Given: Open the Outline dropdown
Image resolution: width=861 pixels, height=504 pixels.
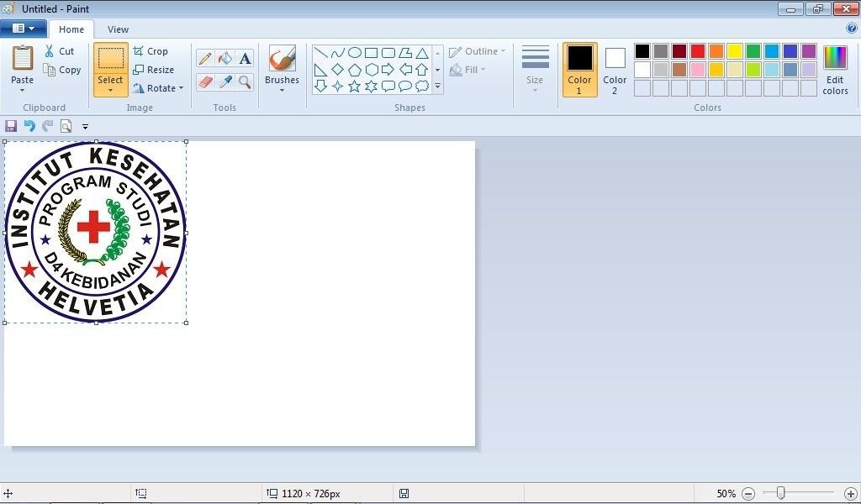Looking at the screenshot, I should pos(478,51).
